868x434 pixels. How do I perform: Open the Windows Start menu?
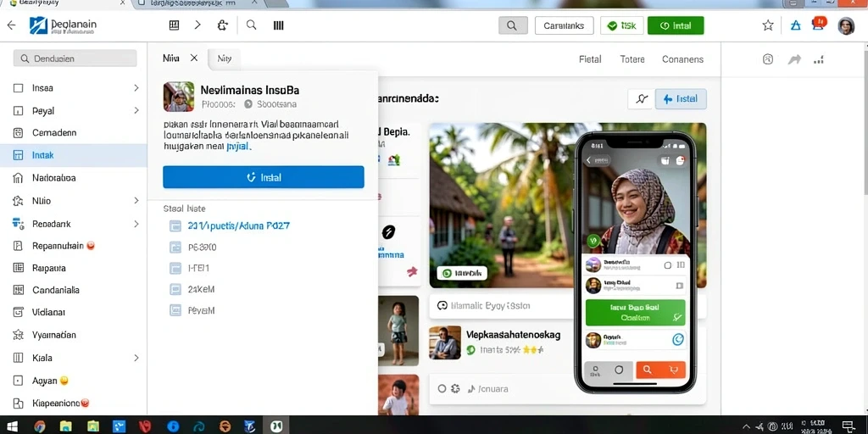(11, 426)
